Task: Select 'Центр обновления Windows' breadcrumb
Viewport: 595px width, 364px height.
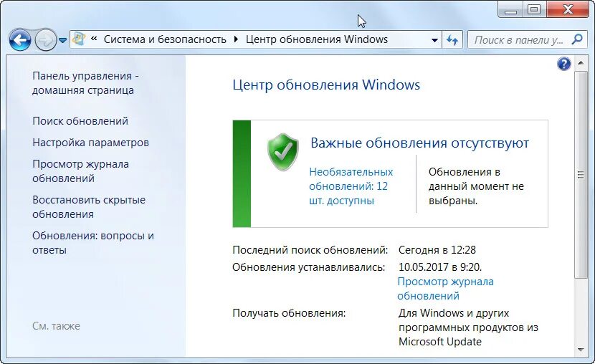Action: (x=317, y=39)
